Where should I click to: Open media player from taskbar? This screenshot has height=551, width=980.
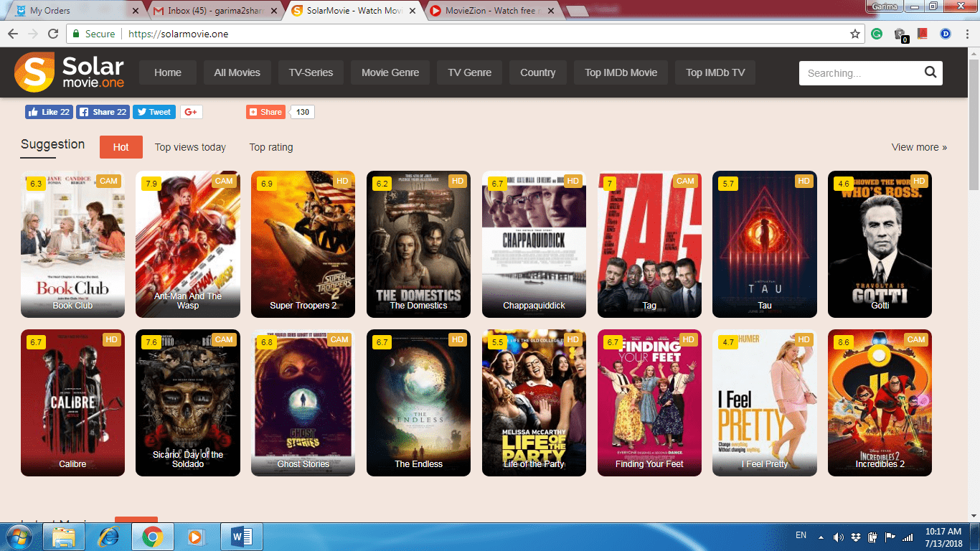[x=194, y=537]
